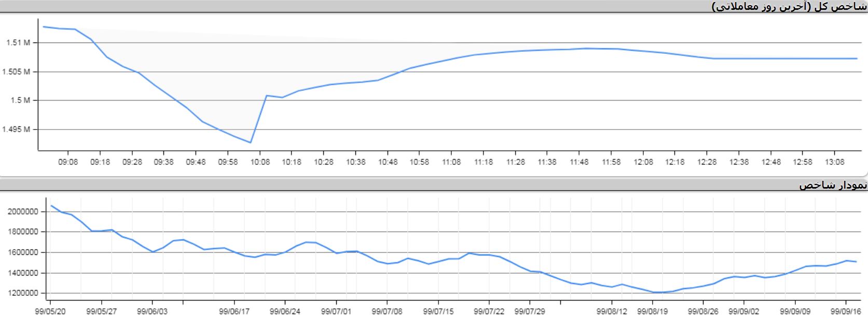Click the 10:08 time label on intraday axis
Screen dimensions: 868x329
pyautogui.click(x=260, y=162)
